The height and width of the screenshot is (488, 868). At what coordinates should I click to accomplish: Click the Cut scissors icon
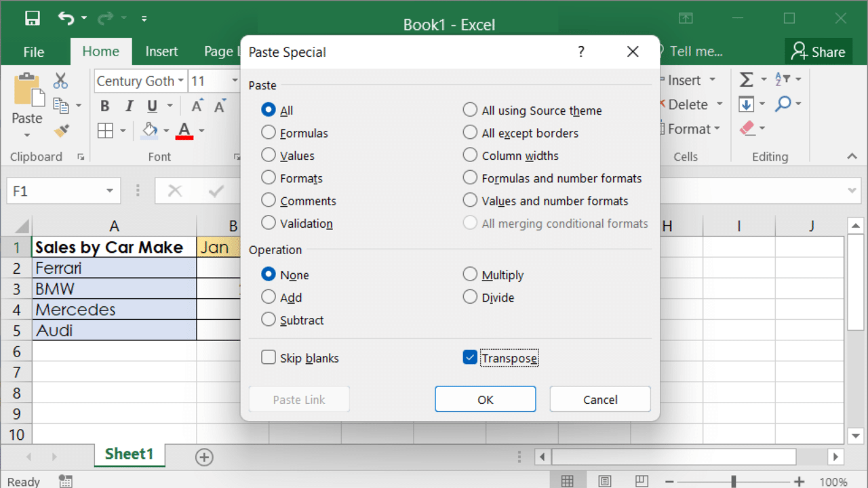click(61, 81)
